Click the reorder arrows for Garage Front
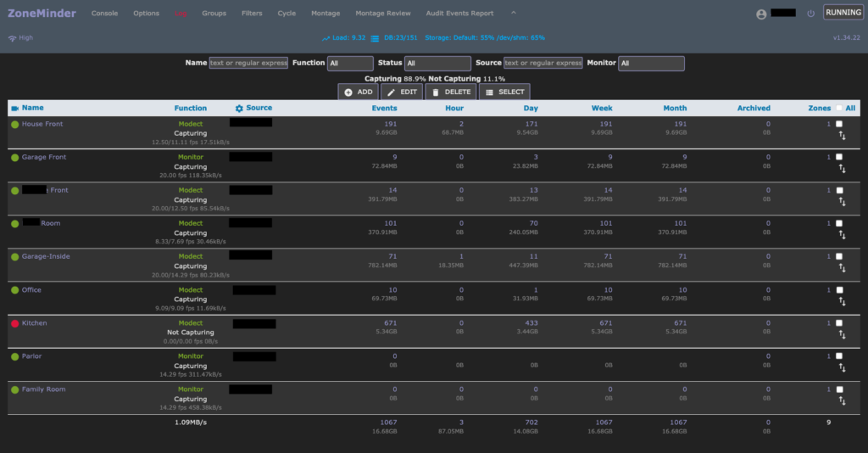The image size is (868, 453). tap(842, 169)
